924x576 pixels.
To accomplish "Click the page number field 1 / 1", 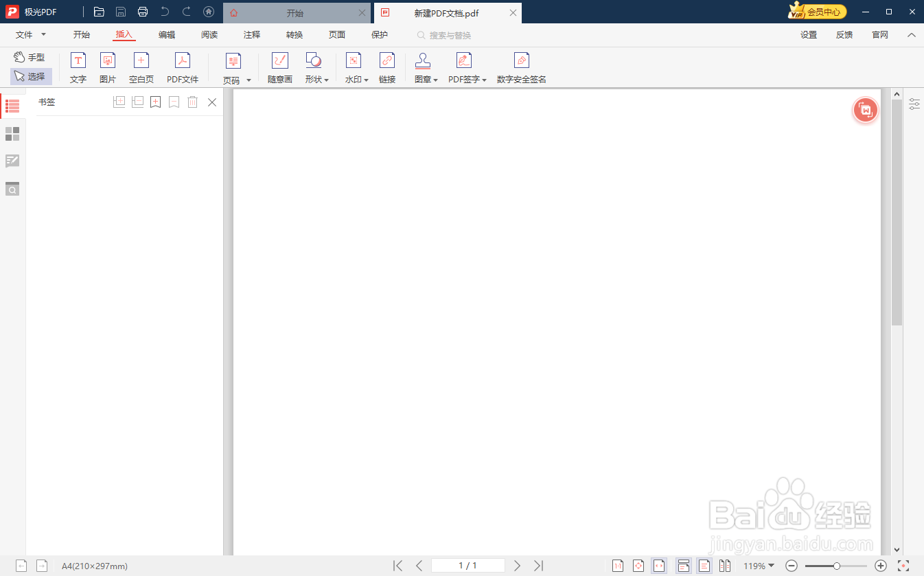I will (x=467, y=566).
